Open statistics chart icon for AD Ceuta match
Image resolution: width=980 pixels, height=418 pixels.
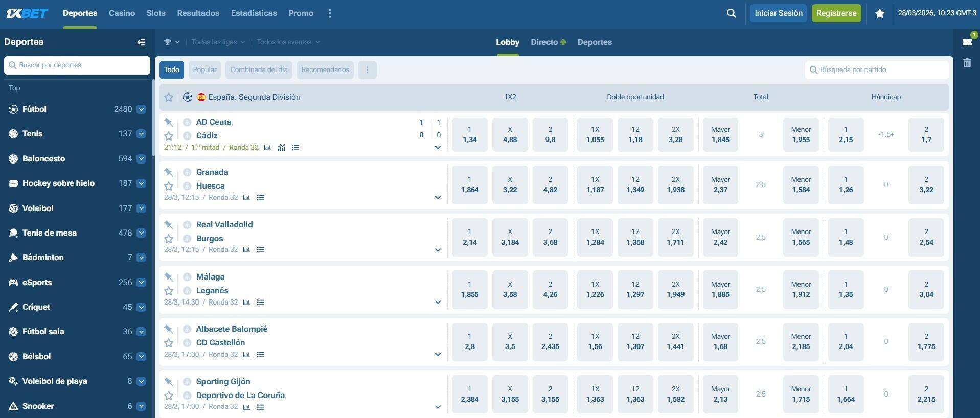[267, 147]
